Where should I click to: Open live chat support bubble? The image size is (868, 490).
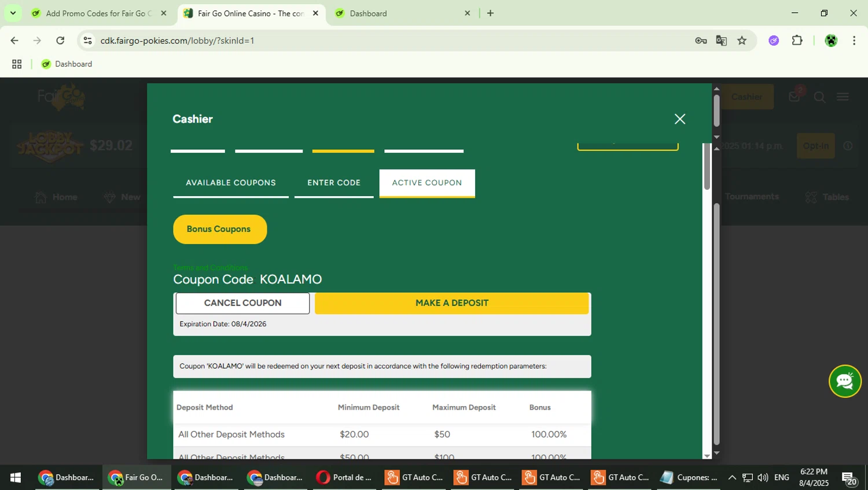(845, 381)
